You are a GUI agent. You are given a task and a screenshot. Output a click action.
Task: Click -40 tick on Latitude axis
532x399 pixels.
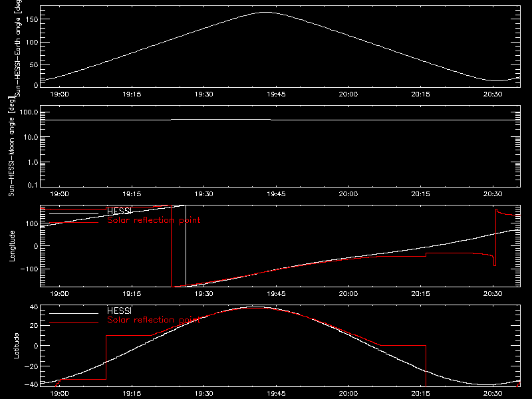point(31,385)
